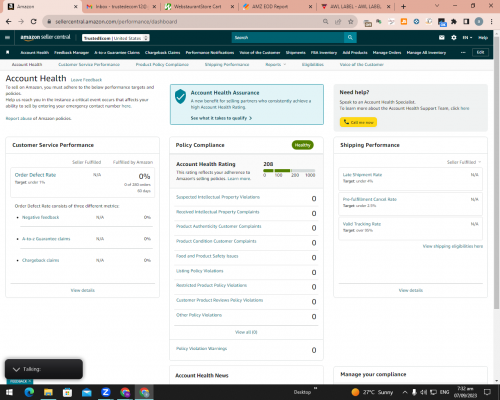Show hidden system tray icons chevron

405,392
